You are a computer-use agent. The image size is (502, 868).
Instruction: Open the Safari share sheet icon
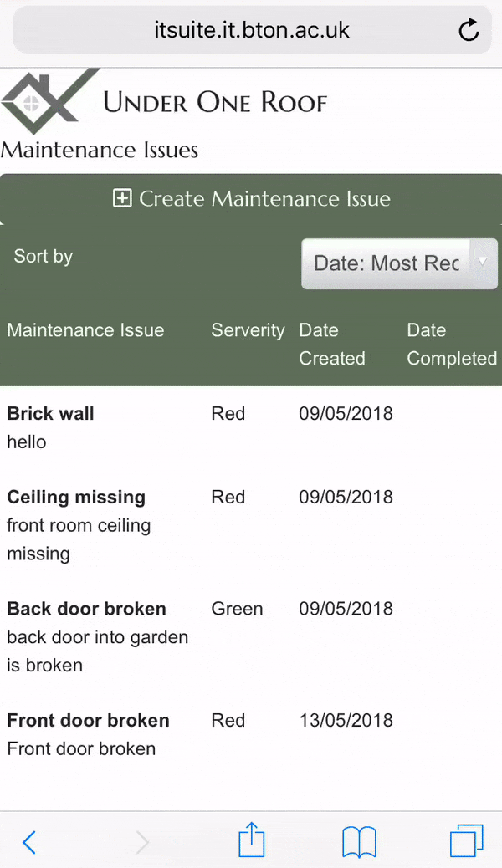pos(252,840)
